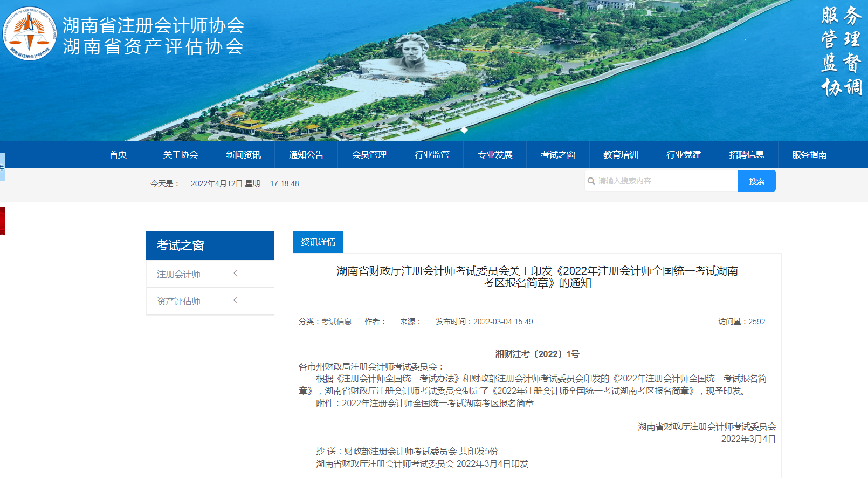Click the association logo emblem
The width and height of the screenshot is (868, 478).
point(30,33)
